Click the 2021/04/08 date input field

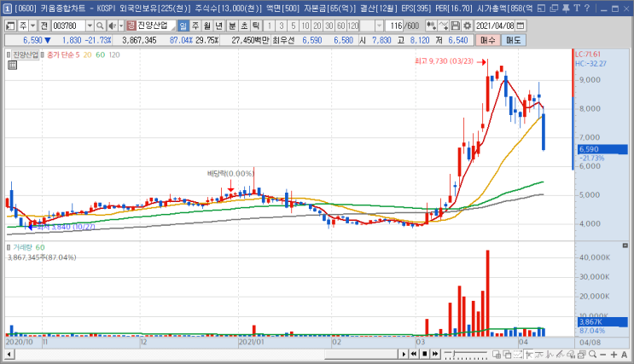coord(495,26)
